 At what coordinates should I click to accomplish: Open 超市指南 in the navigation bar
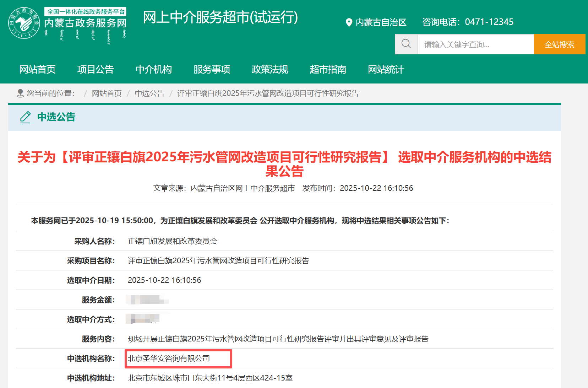[x=327, y=70]
